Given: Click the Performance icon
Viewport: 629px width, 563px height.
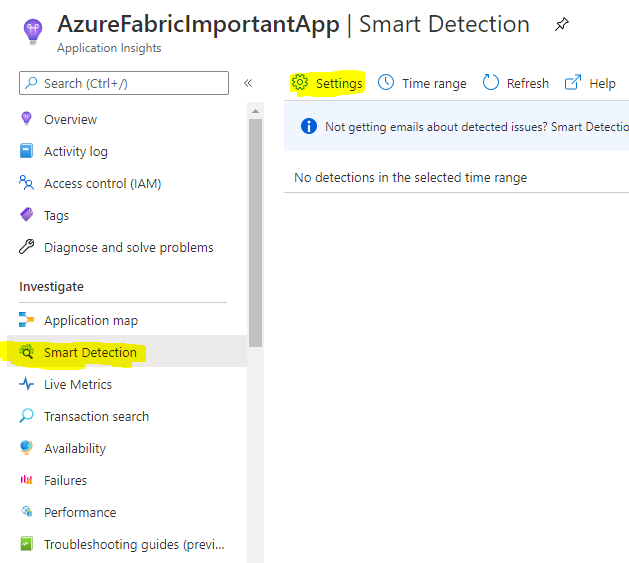Looking at the screenshot, I should pyautogui.click(x=26, y=512).
